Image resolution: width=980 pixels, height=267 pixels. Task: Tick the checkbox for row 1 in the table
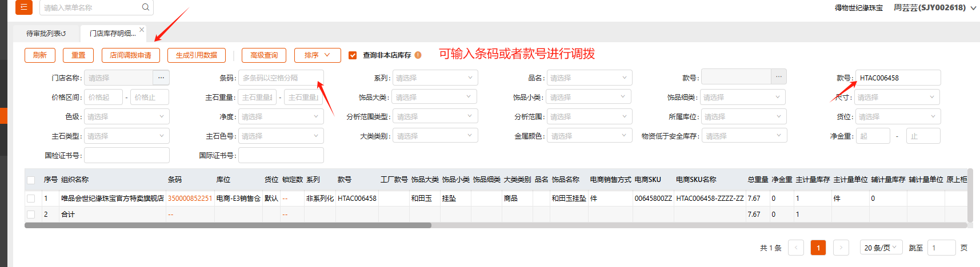tap(31, 199)
